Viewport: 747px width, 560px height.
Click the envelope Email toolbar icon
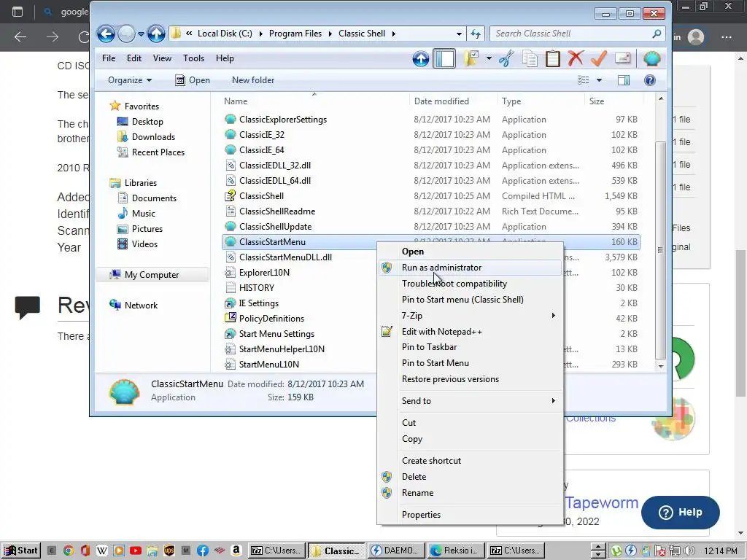623,58
